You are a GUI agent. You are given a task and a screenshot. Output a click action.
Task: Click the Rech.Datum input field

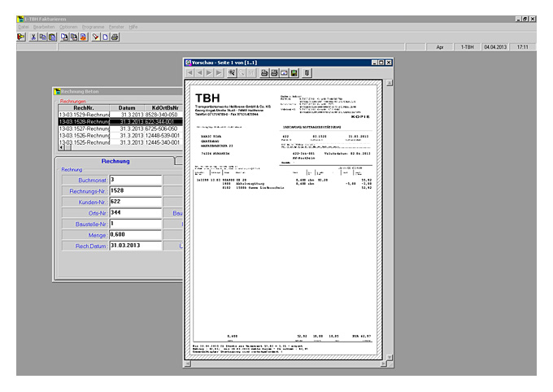[x=136, y=246]
